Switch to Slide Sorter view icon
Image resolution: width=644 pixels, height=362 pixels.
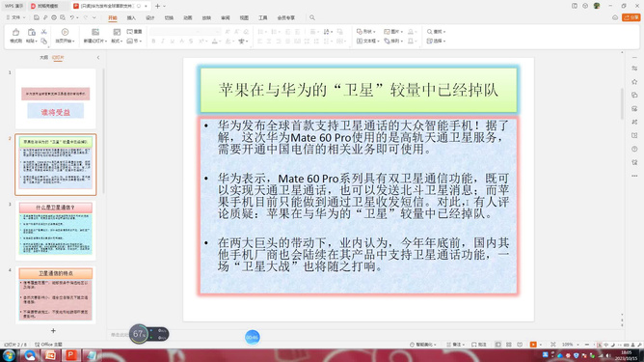(x=509, y=345)
